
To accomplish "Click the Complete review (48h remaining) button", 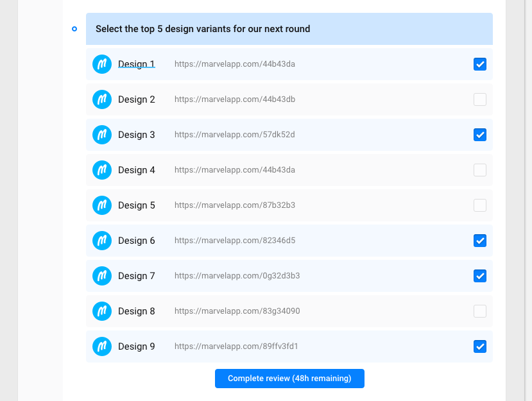I will tap(289, 379).
